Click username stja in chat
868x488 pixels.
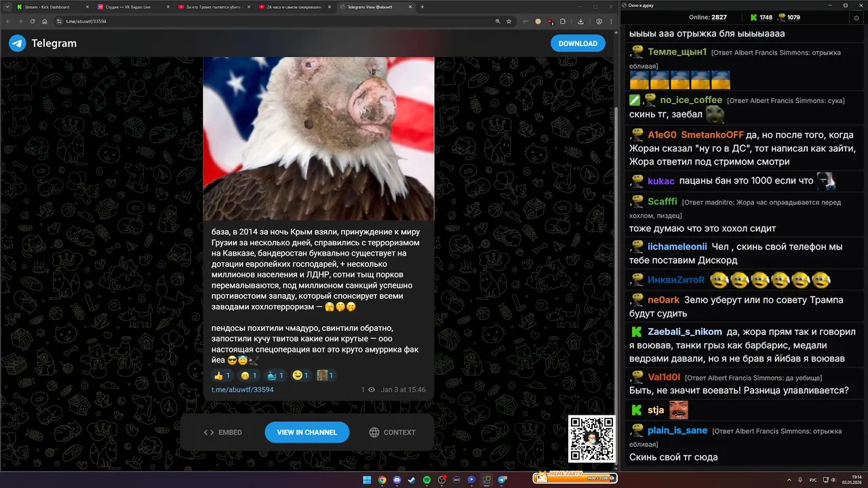656,410
